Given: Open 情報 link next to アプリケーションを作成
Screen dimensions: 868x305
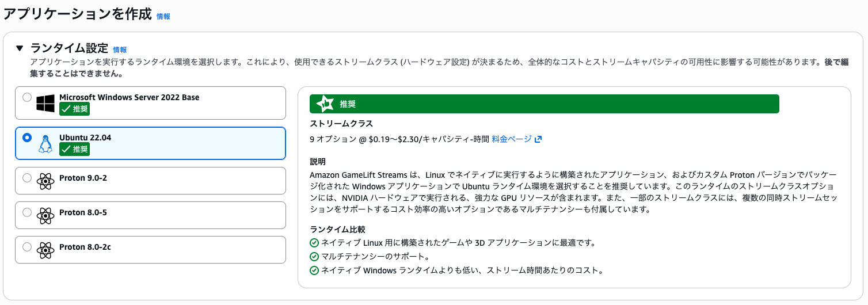Looking at the screenshot, I should [163, 17].
